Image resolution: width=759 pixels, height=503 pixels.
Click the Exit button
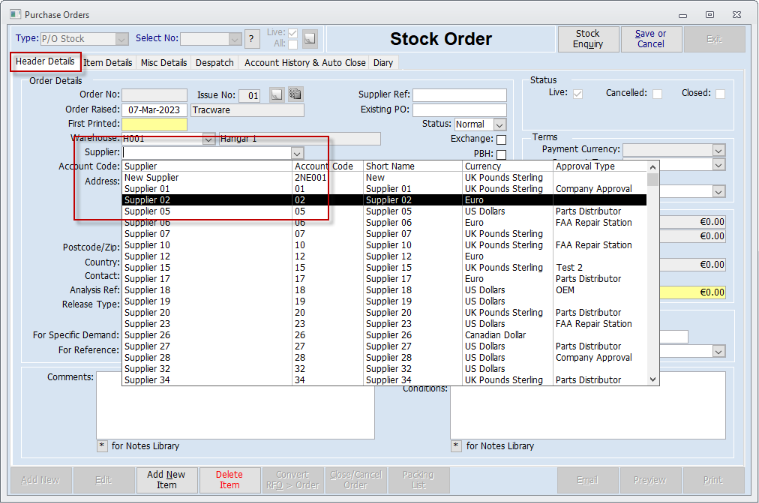tap(714, 39)
